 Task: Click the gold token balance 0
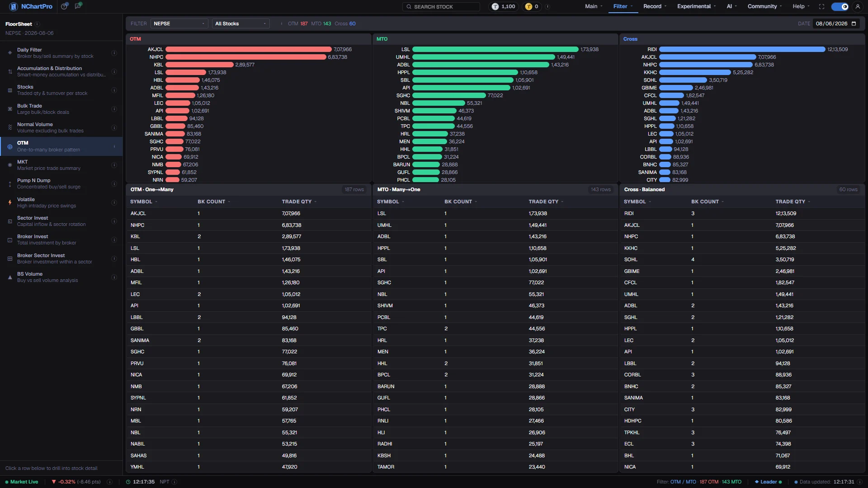tap(532, 6)
